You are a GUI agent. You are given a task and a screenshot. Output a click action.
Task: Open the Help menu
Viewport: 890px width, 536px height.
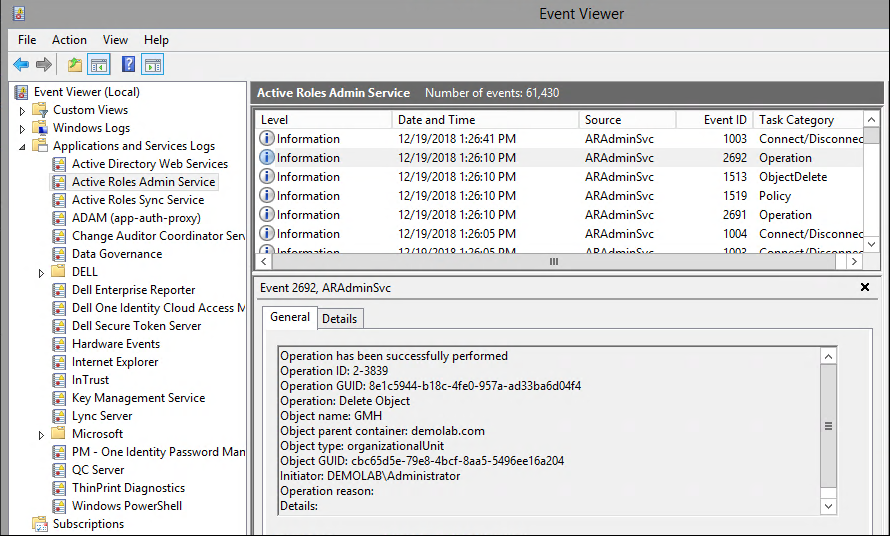point(156,40)
